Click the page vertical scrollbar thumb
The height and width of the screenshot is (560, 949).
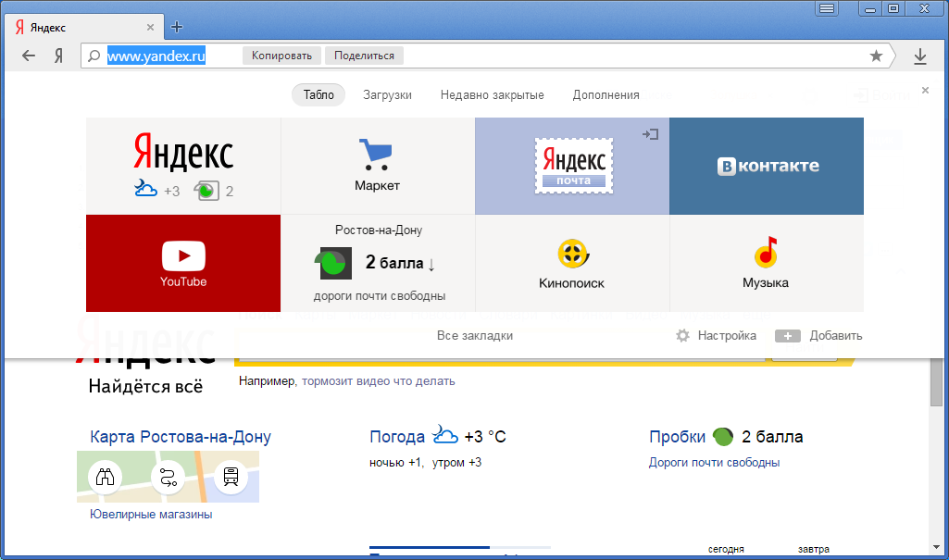point(936,381)
